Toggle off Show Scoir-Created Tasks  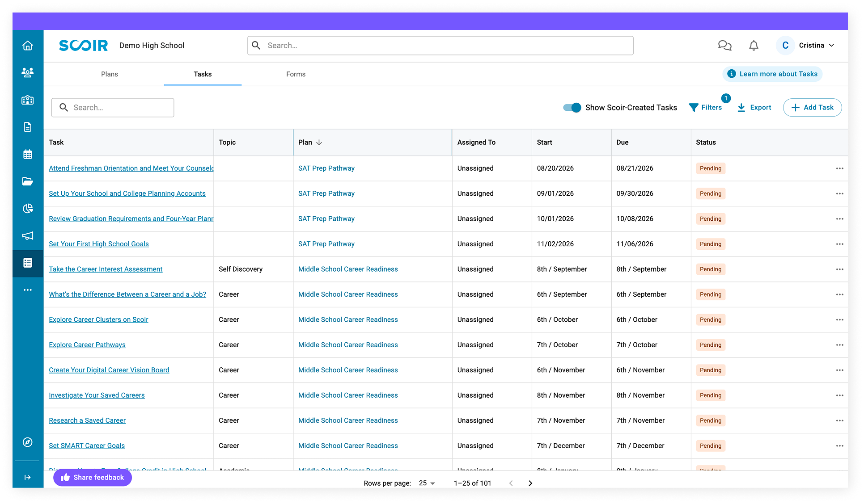(572, 107)
